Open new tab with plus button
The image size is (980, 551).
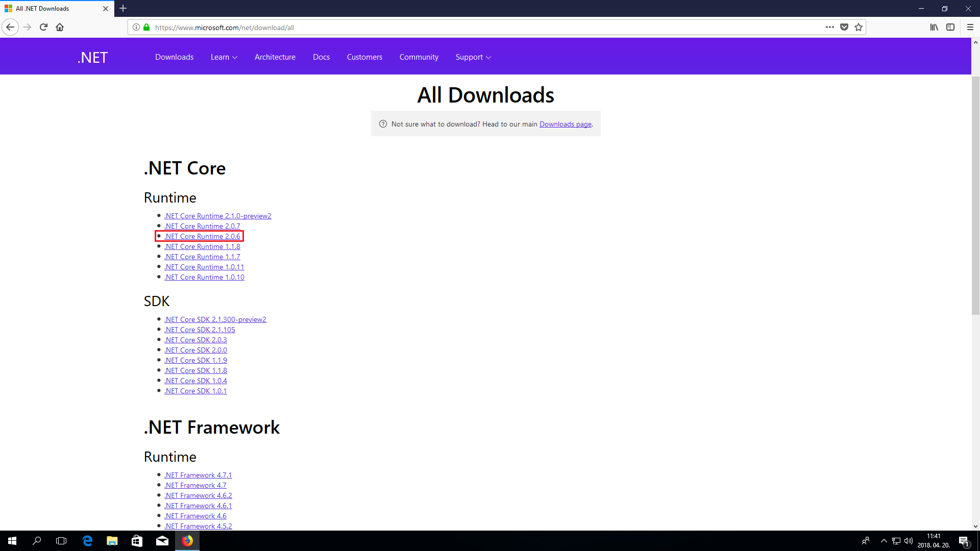tap(123, 8)
